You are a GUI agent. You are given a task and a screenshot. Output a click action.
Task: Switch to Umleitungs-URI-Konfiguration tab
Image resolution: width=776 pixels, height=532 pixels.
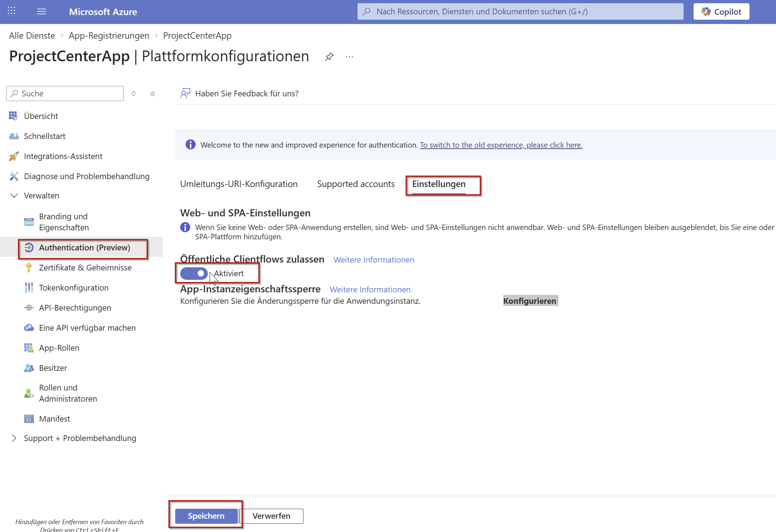pos(239,184)
